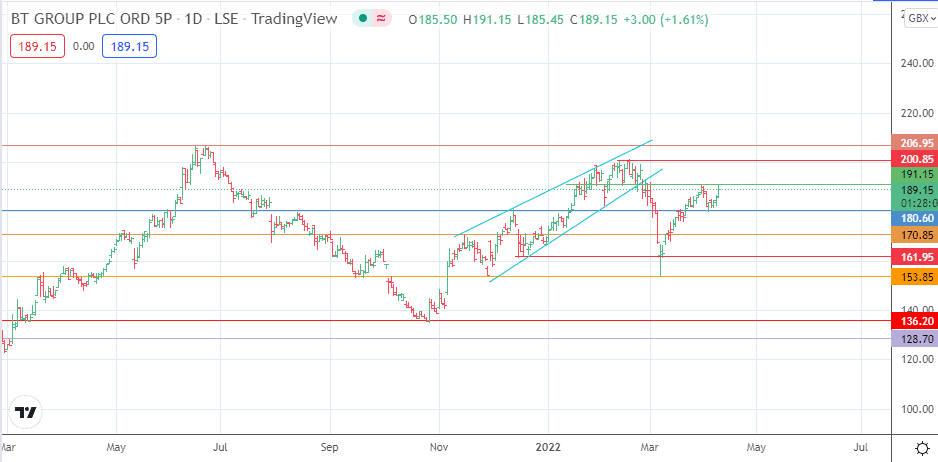This screenshot has width=938, height=462.
Task: Select the 153.85 orange price label
Action: tap(915, 277)
